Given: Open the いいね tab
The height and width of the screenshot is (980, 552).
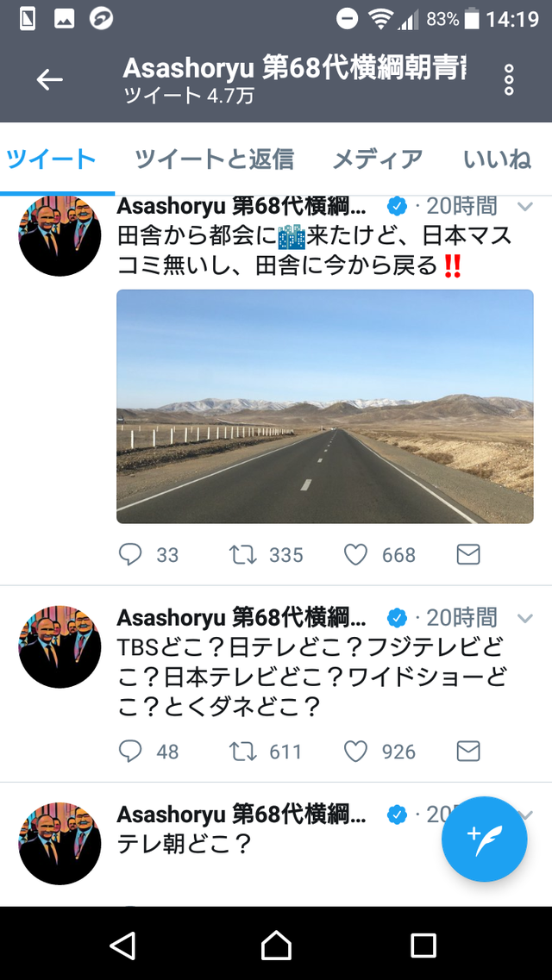Looking at the screenshot, I should click(x=498, y=159).
